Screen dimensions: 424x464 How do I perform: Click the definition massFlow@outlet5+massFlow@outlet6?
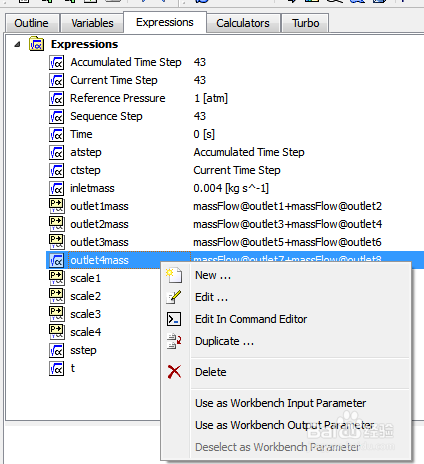pos(287,242)
